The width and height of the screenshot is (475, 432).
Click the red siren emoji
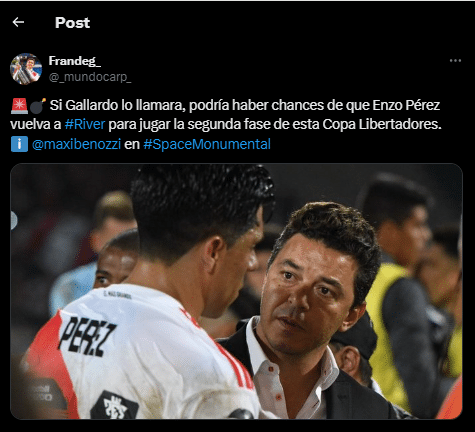point(19,106)
